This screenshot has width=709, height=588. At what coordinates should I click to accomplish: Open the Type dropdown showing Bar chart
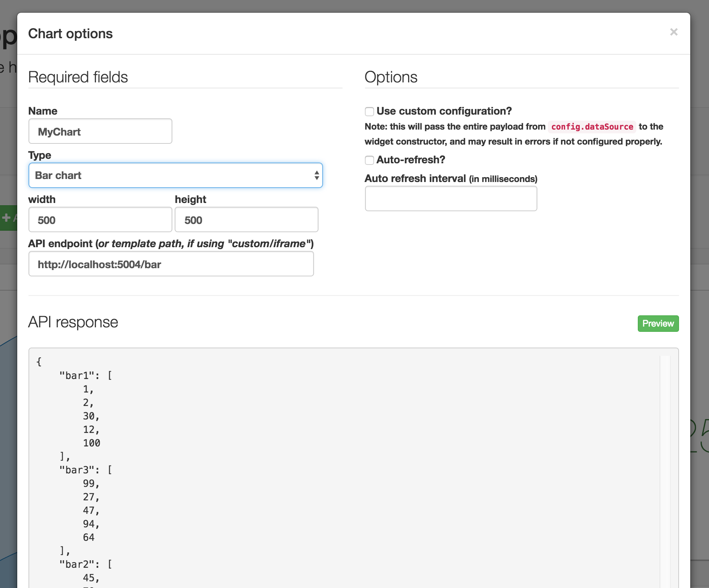pyautogui.click(x=175, y=175)
